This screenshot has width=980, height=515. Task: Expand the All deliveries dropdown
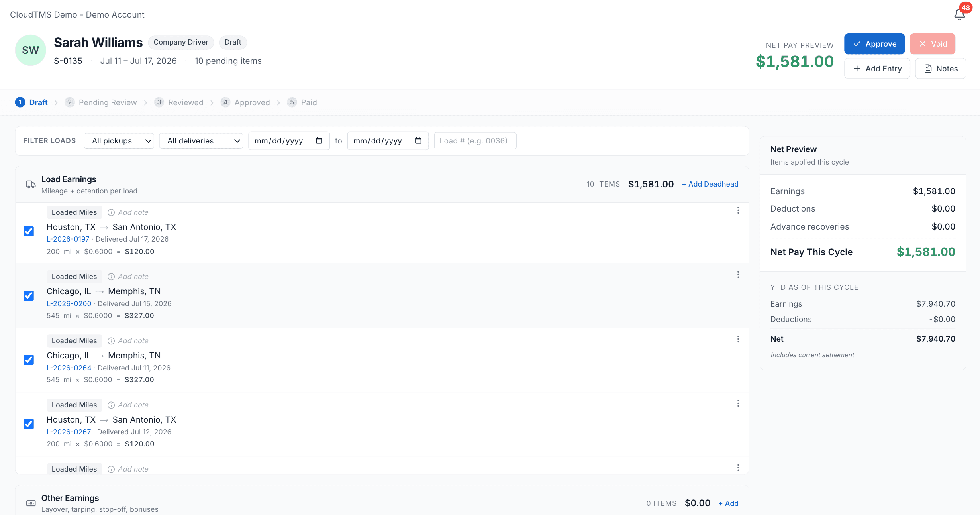[201, 141]
